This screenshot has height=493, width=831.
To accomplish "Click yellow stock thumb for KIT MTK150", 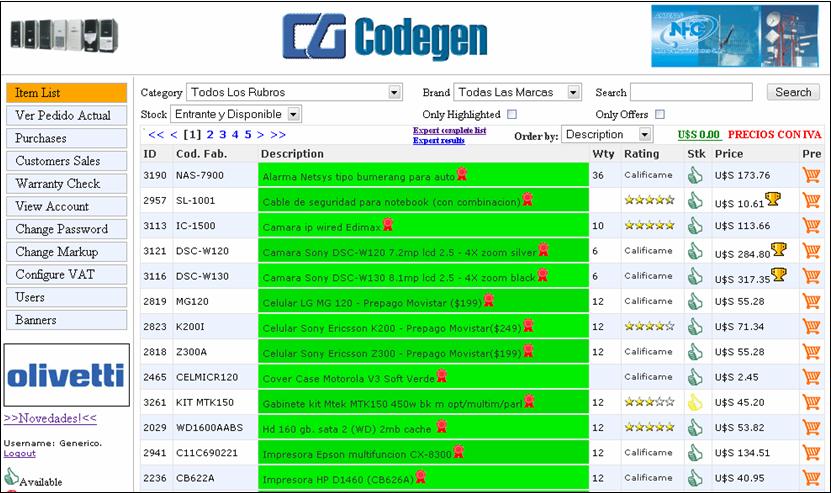I will 695,402.
